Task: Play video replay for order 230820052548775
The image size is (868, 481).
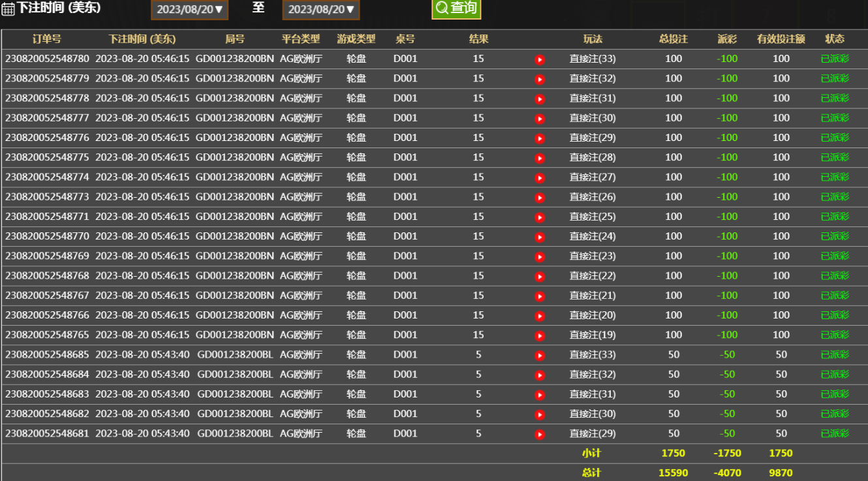Action: click(x=540, y=158)
